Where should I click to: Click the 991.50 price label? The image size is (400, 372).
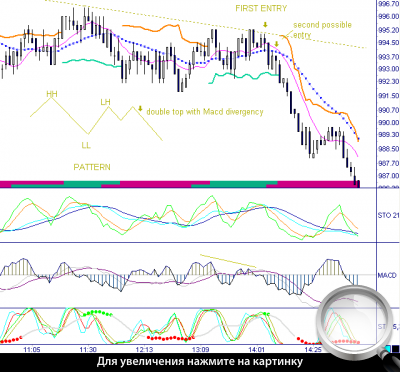[389, 96]
